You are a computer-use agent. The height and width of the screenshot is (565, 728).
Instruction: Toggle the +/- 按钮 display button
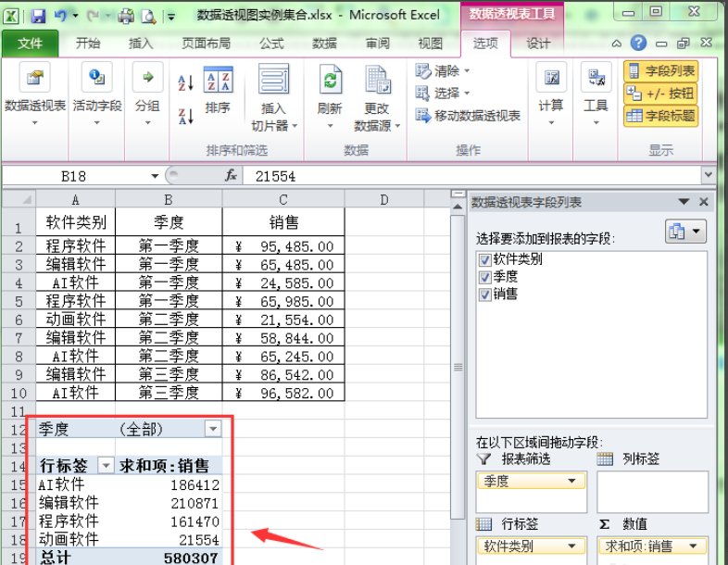660,94
